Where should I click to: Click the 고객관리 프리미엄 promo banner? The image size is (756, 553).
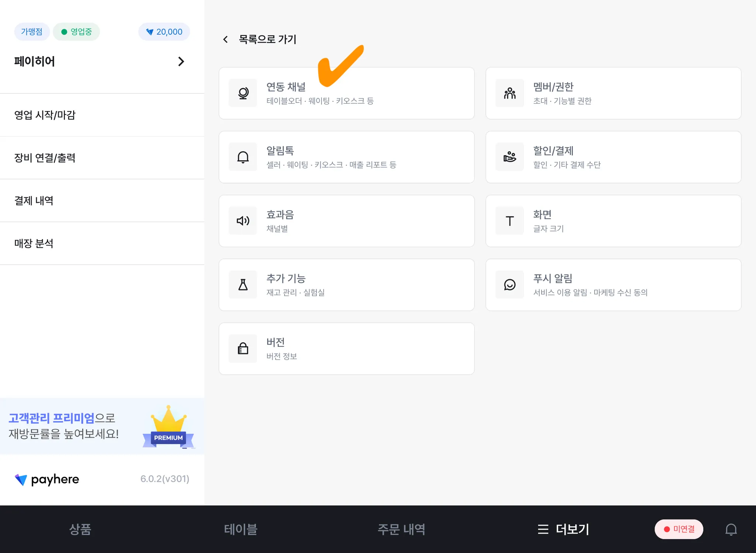[102, 426]
